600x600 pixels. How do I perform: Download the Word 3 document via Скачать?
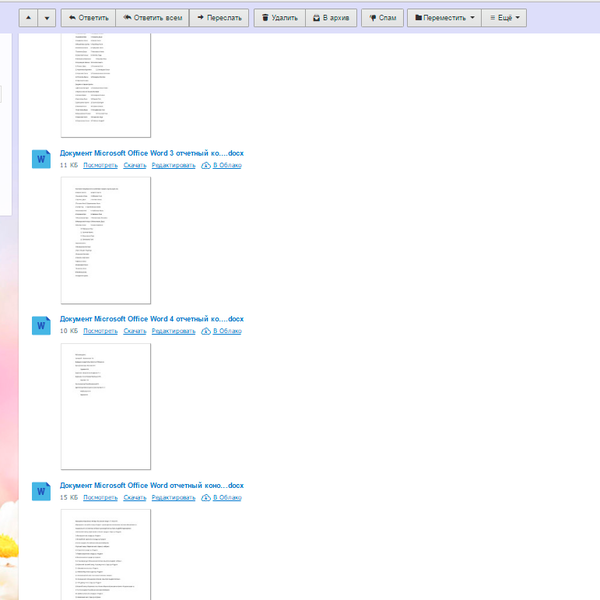pos(134,165)
